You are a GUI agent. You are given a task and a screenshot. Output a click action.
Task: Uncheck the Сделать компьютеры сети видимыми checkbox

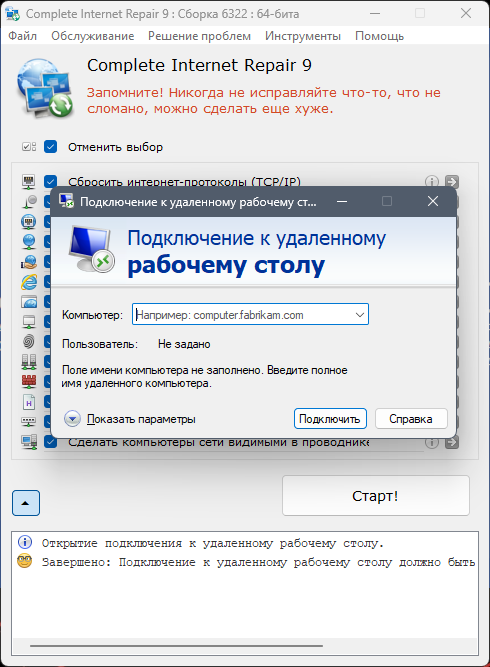(51, 442)
